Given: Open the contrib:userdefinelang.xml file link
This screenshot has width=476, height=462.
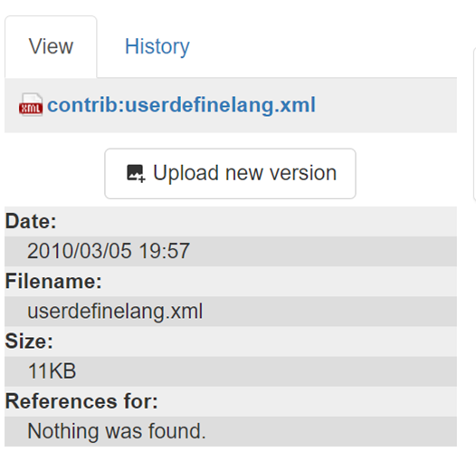Looking at the screenshot, I should coord(181,105).
